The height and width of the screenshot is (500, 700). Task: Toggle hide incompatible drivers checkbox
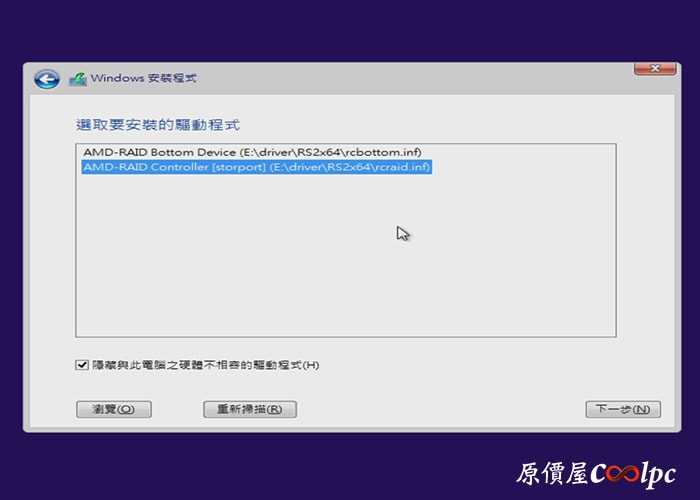point(82,365)
